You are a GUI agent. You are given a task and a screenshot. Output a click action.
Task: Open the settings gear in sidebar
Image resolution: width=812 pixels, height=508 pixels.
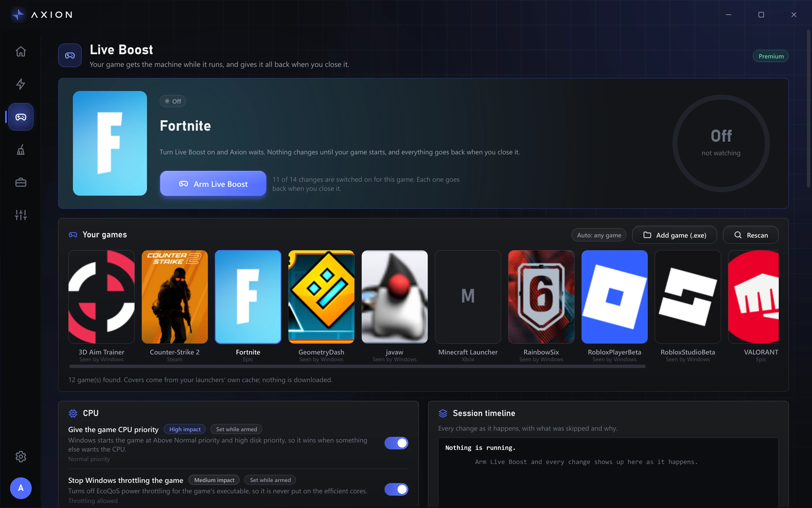(21, 457)
